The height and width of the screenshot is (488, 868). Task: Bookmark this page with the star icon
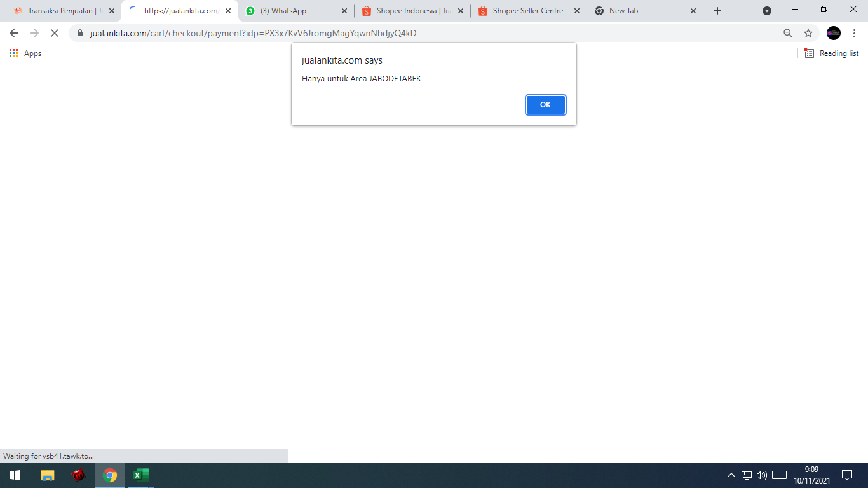point(808,33)
